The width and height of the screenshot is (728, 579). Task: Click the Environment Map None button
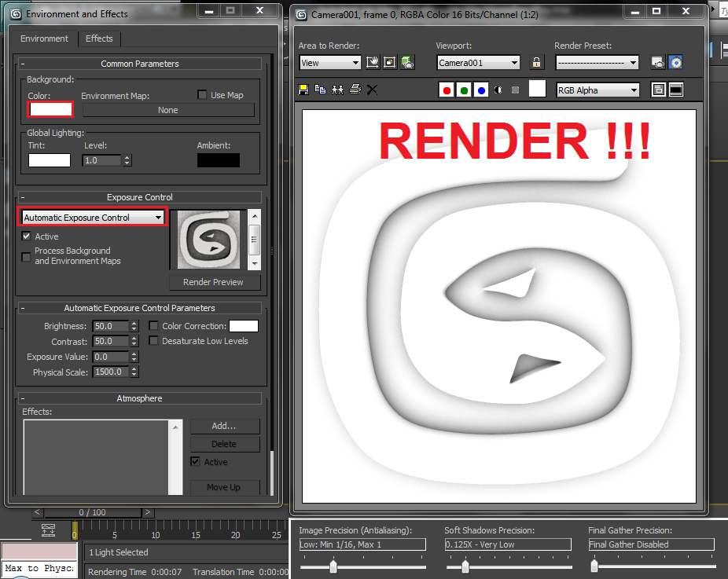[x=168, y=110]
